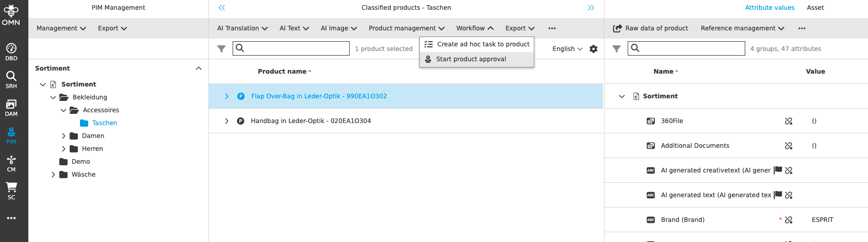Click Raw data of product button
Screen dimensions: 868x242
pos(650,28)
